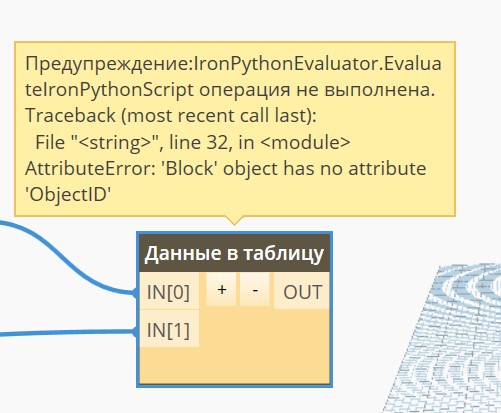Click the Traceback line in warning tooltip

tap(170, 115)
